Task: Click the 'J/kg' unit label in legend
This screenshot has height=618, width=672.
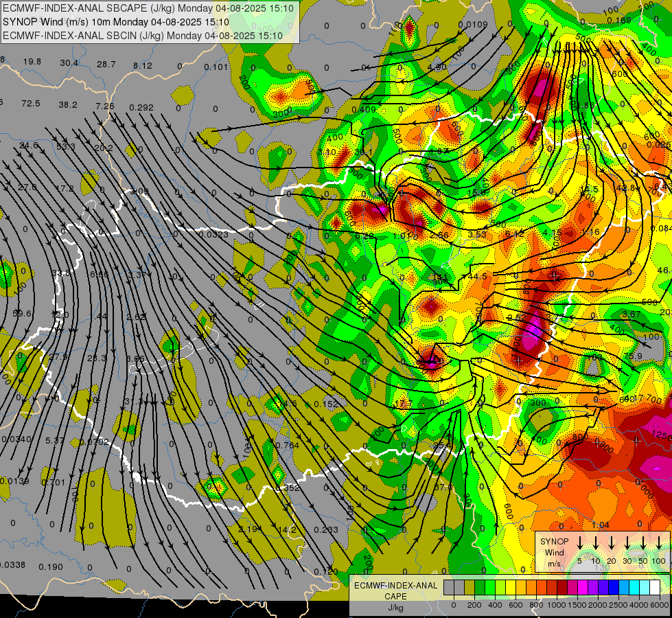Action: point(395,608)
